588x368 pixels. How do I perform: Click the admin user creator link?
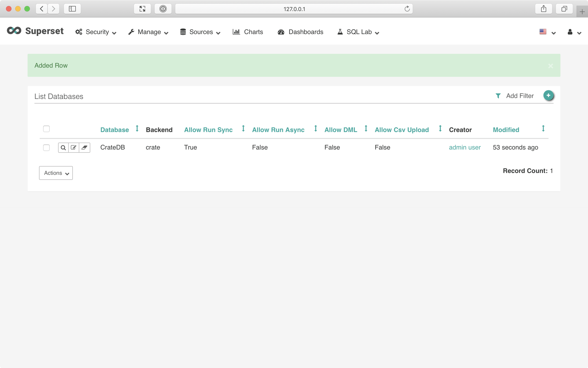[x=465, y=147]
